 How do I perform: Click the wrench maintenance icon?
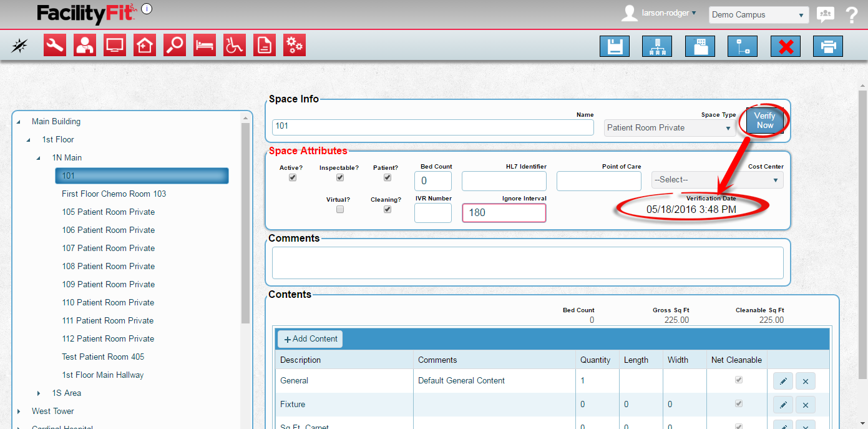[x=55, y=46]
